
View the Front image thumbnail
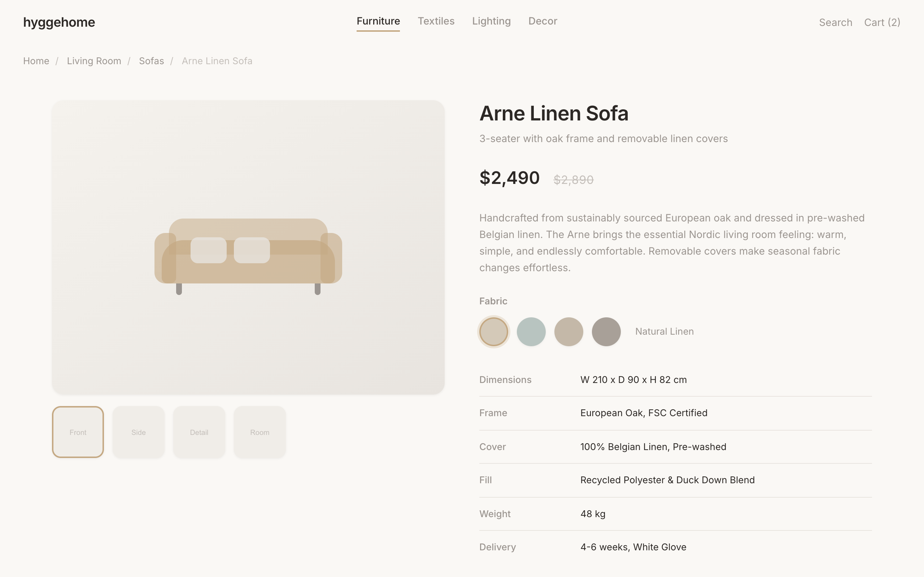click(x=78, y=432)
